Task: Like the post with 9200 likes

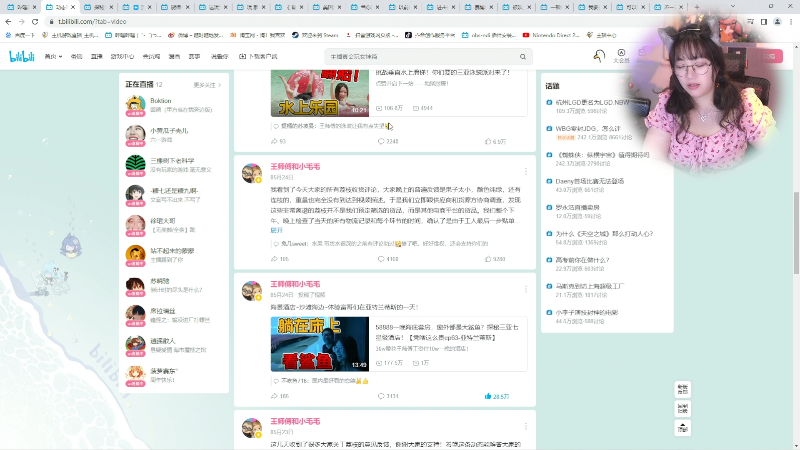Action: pyautogui.click(x=495, y=259)
